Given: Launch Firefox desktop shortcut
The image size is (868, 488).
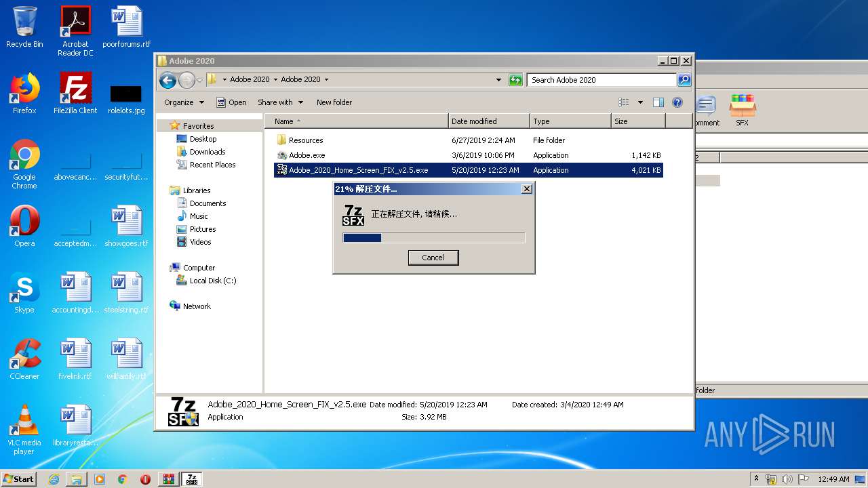Looking at the screenshot, I should (x=24, y=94).
